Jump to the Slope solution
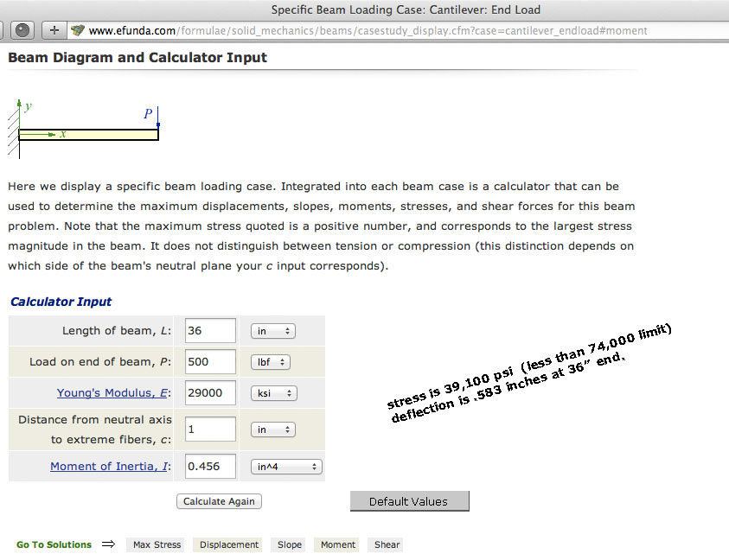 tap(289, 544)
